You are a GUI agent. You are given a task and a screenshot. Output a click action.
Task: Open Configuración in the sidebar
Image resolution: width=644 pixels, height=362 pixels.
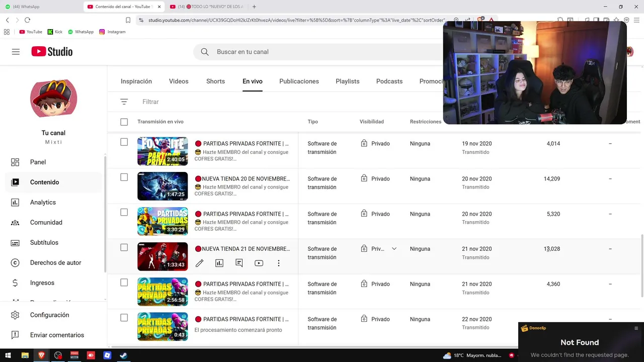53,315
